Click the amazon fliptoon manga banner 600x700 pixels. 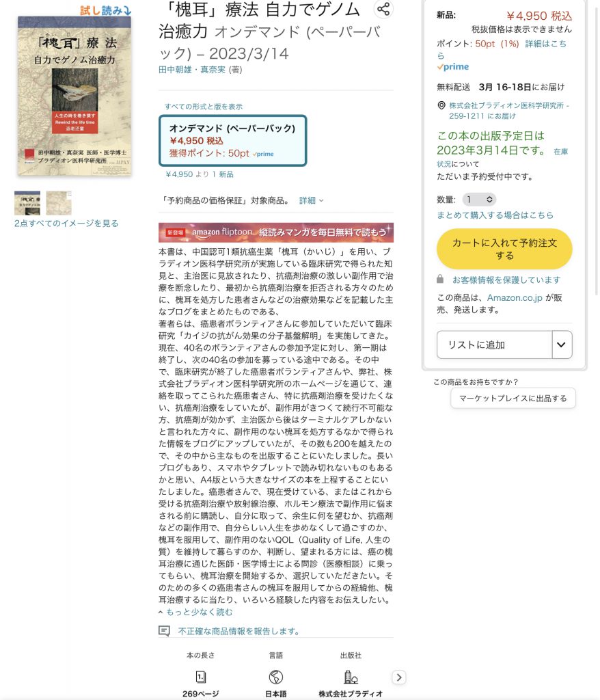point(276,232)
